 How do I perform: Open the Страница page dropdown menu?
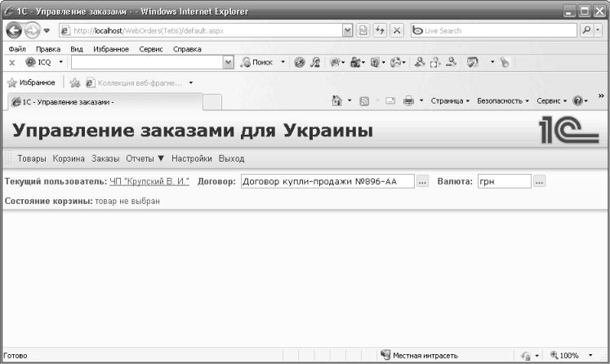[x=450, y=101]
